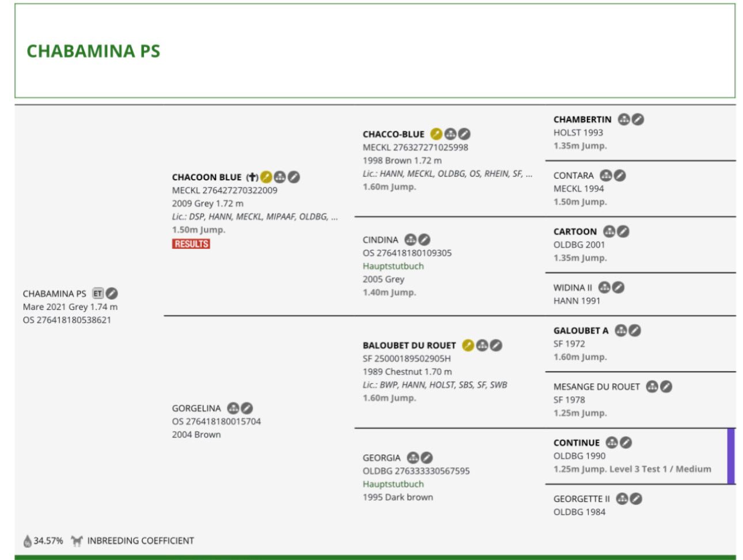Open the Baloubet du Rouet name link
This screenshot has height=560, width=743.
[409, 345]
